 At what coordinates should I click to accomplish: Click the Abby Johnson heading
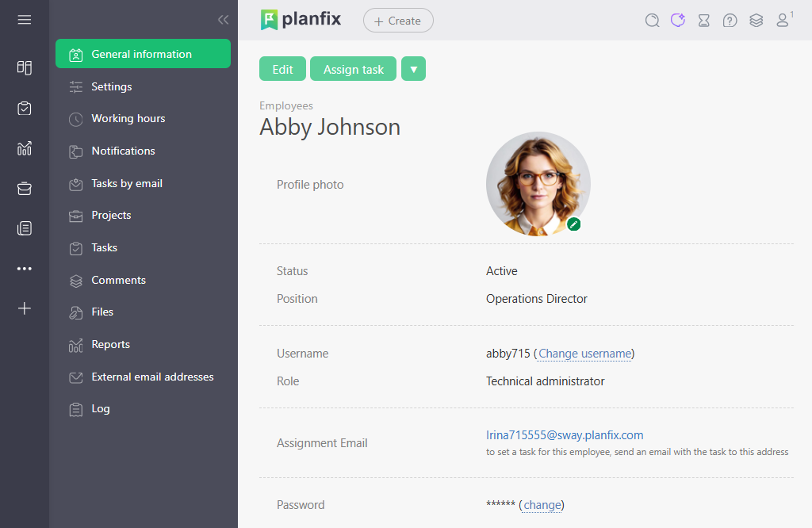tap(330, 128)
